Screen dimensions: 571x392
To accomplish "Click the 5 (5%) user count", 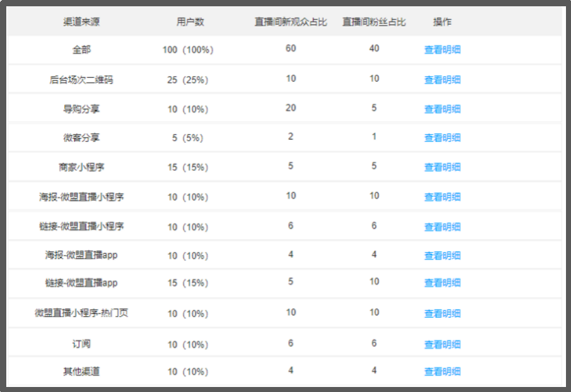I will click(x=188, y=138).
